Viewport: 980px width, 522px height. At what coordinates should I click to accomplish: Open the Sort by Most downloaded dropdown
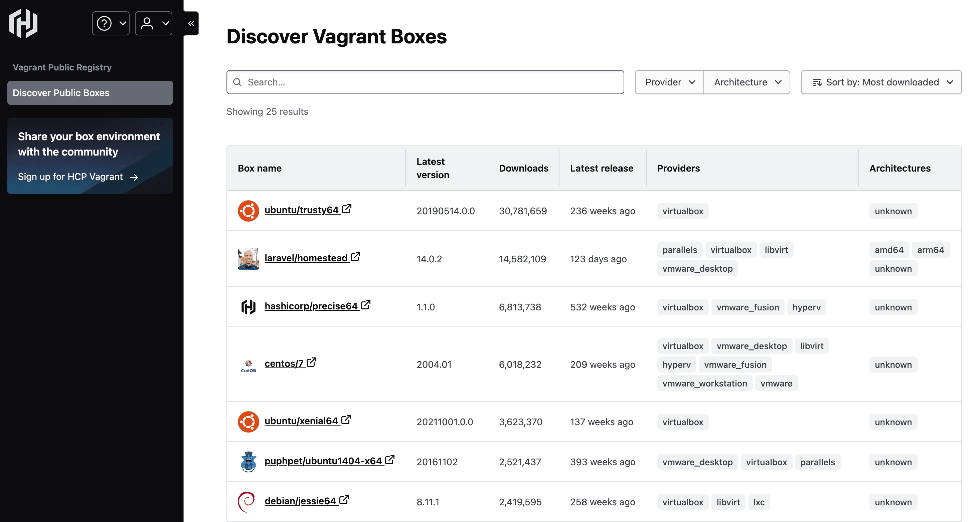tap(881, 82)
